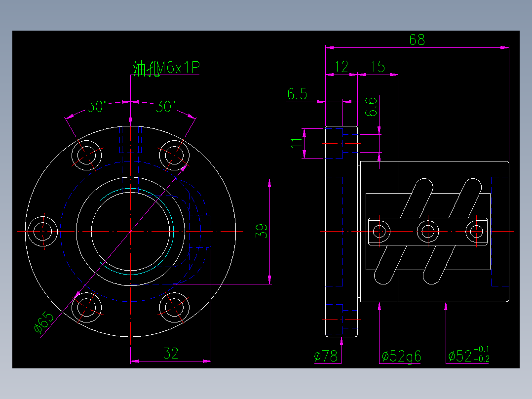Click the ø78 diameter label
Image resolution: width=532 pixels, height=399 pixels.
point(326,356)
